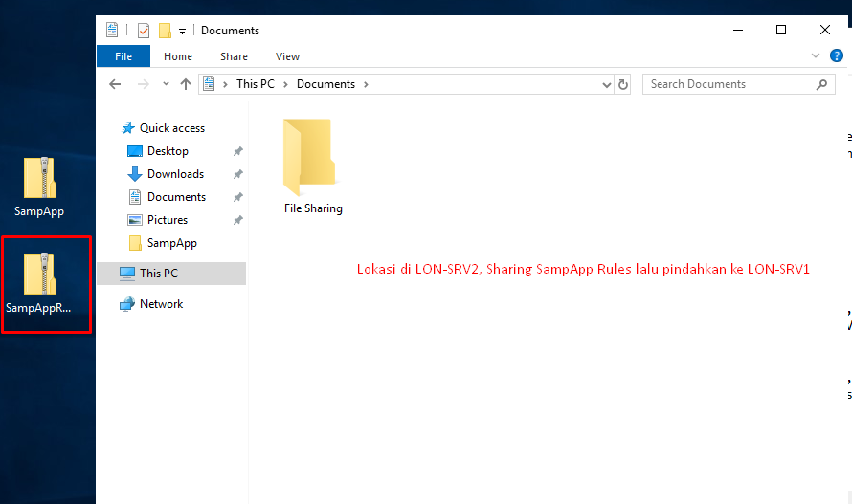The image size is (852, 504).
Task: Open the address bar history dropdown
Action: 607,85
